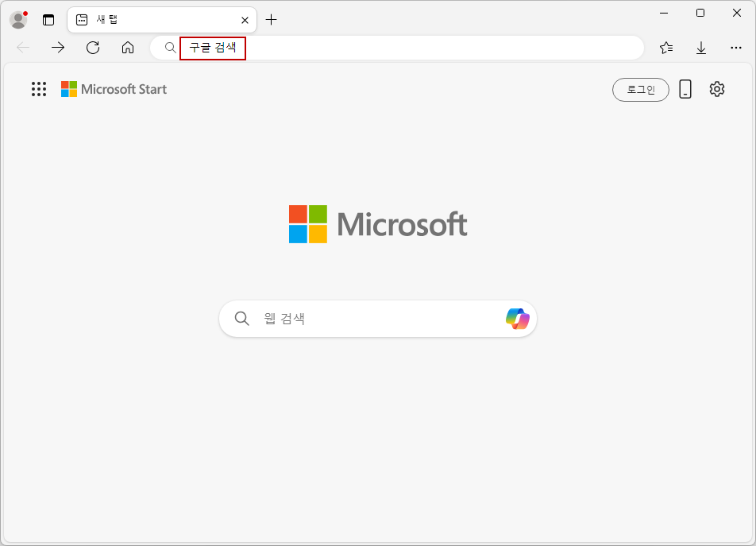The image size is (756, 546).
Task: Open Copilot from the search box
Action: pos(517,319)
